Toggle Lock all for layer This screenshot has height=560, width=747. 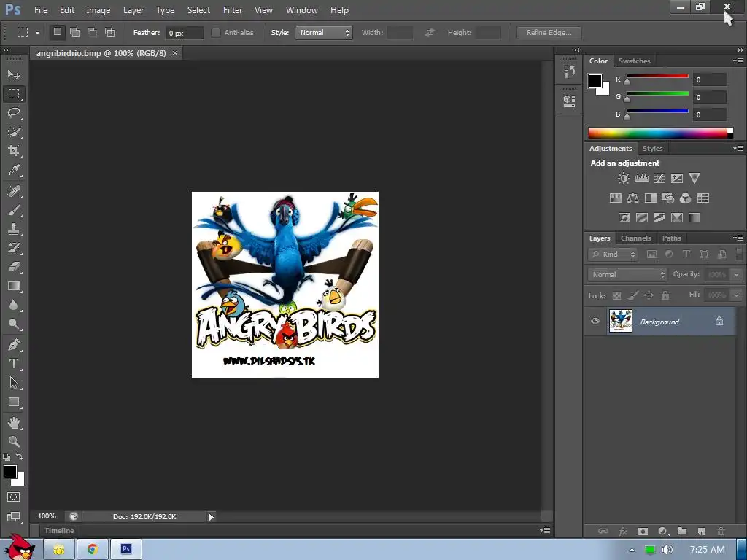click(665, 296)
